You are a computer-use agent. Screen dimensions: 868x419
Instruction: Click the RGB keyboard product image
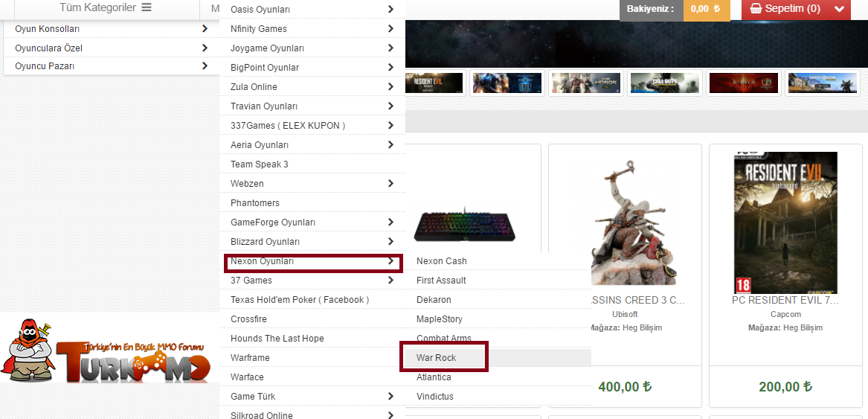[465, 226]
